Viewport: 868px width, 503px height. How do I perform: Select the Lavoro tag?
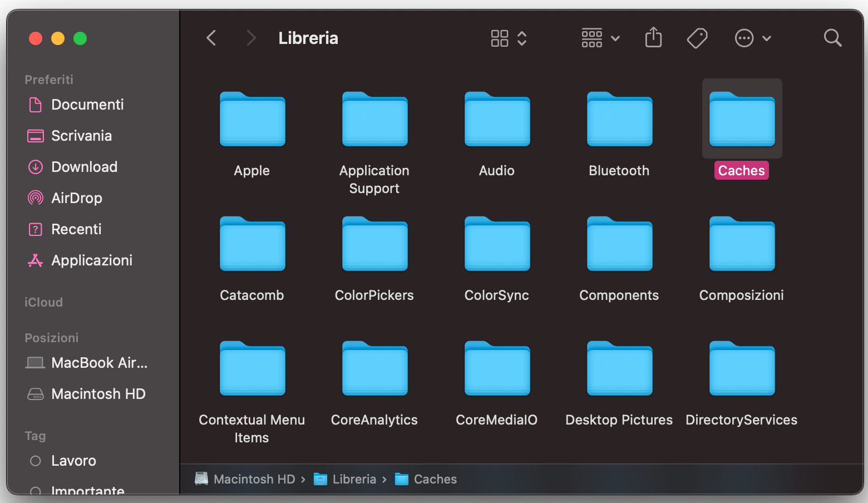point(73,460)
